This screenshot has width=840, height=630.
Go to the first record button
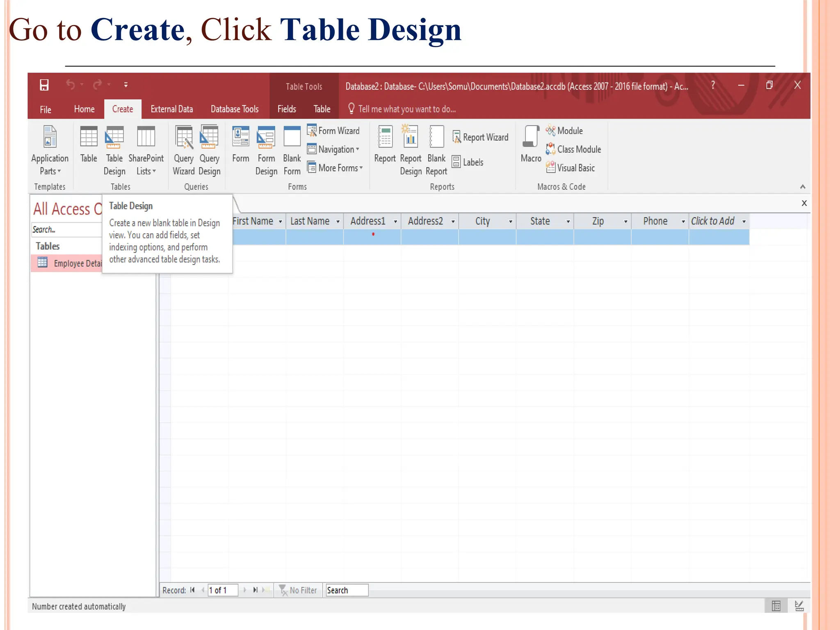[x=192, y=590]
